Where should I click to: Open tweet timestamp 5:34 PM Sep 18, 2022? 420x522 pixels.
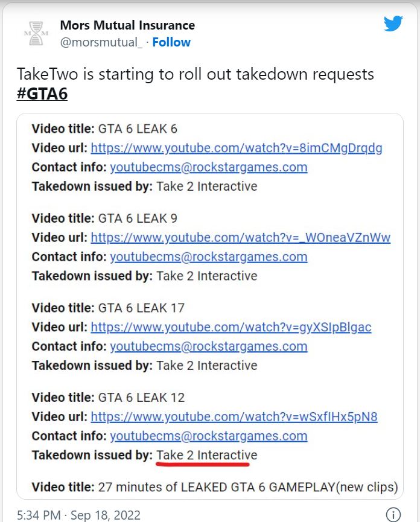tap(78, 515)
